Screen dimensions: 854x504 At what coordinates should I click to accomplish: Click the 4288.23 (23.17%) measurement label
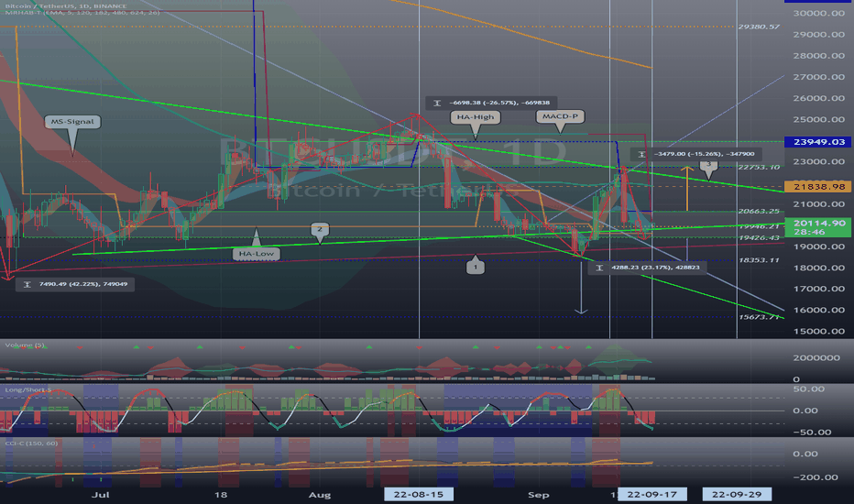click(648, 268)
